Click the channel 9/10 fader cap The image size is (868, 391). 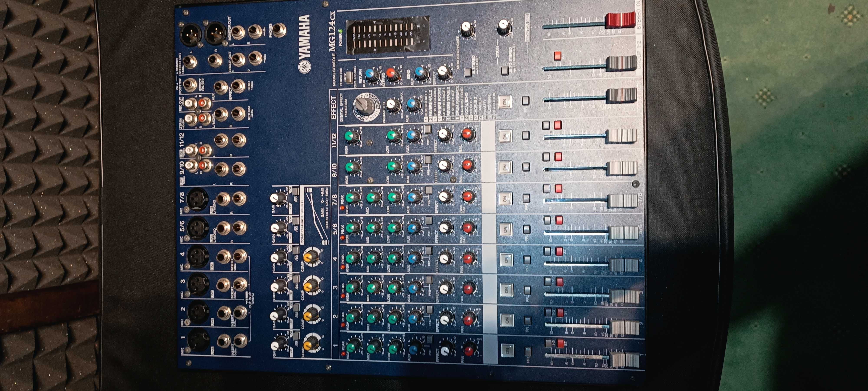pyautogui.click(x=622, y=168)
